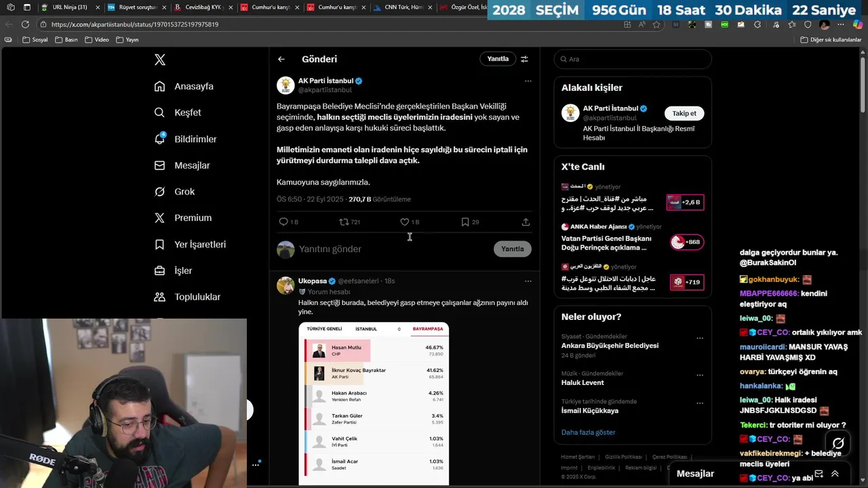Open Ukopasa profile name link

click(x=313, y=281)
